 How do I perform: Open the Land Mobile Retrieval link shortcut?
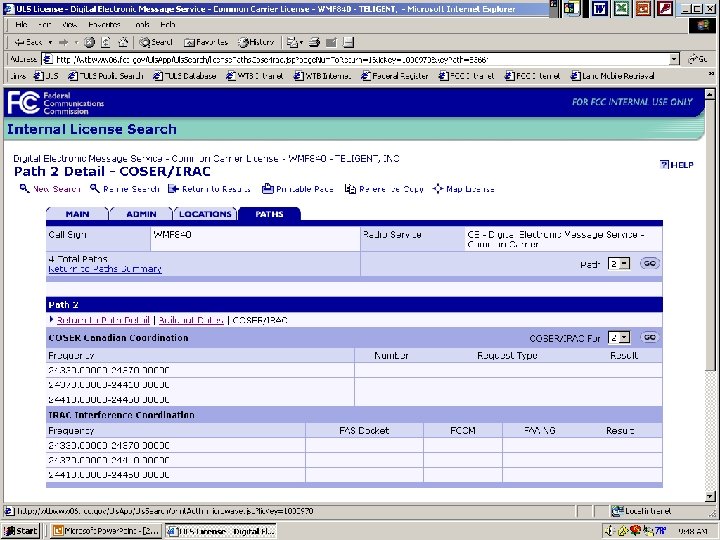(x=613, y=76)
